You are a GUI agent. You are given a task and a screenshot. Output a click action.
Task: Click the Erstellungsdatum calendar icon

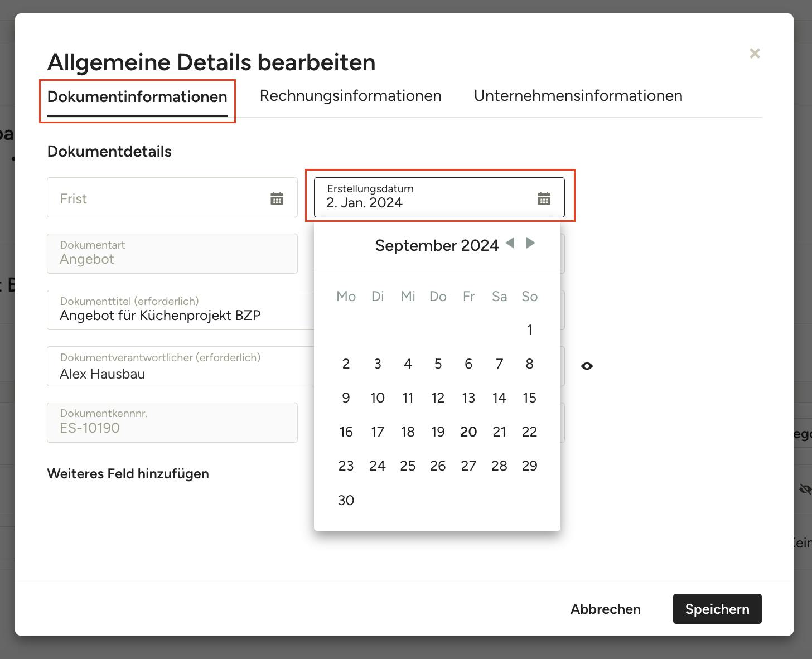tap(544, 198)
